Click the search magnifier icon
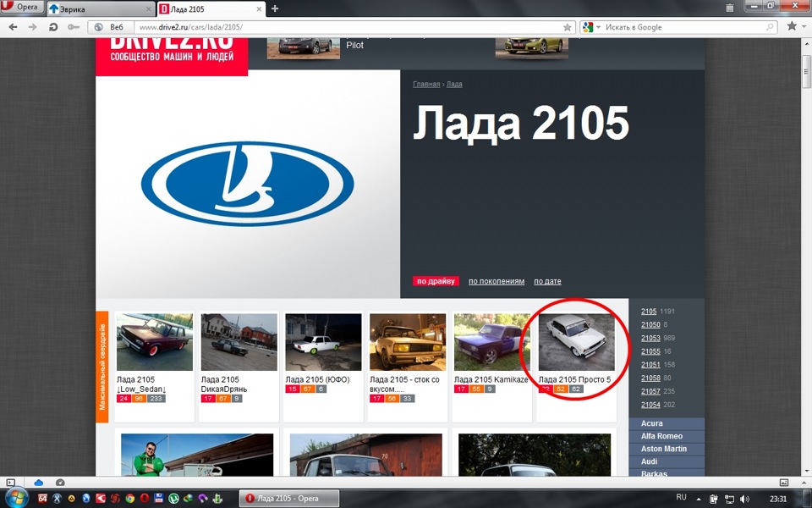This screenshot has height=508, width=812. coord(770,27)
